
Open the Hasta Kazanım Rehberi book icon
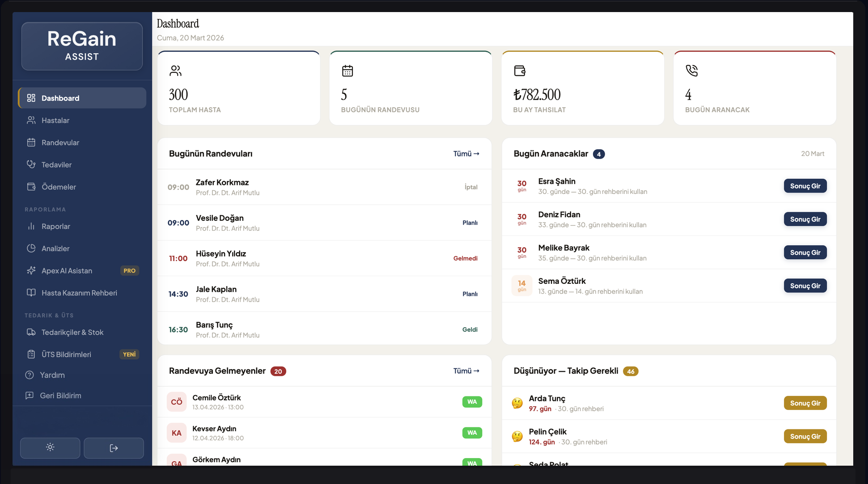coord(31,293)
